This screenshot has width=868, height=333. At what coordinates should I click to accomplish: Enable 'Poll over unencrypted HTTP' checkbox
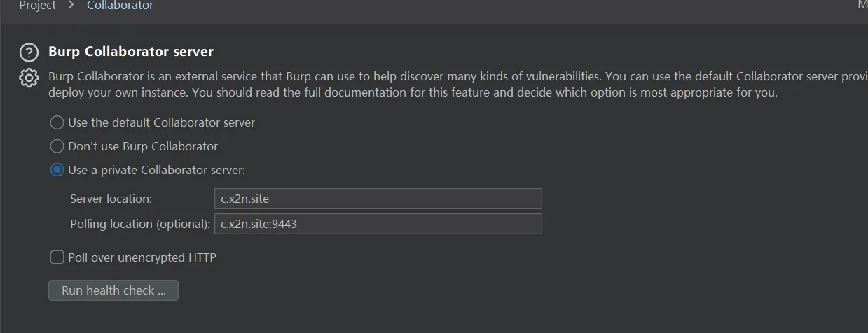[57, 257]
